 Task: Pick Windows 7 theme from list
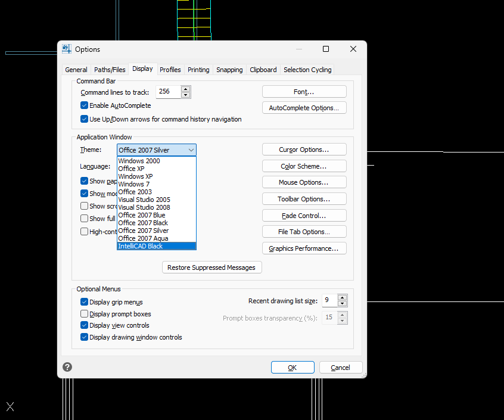(x=157, y=184)
